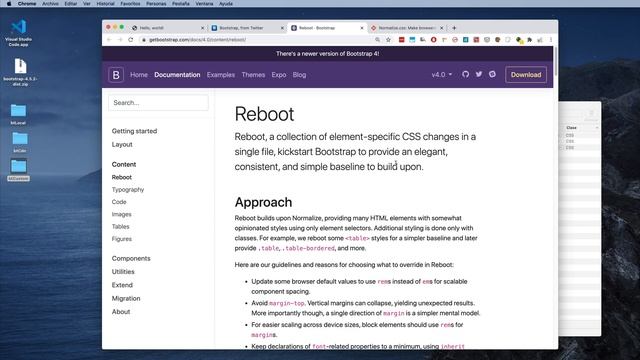
Task: Expand Utilities in the sidebar
Action: coord(123,271)
